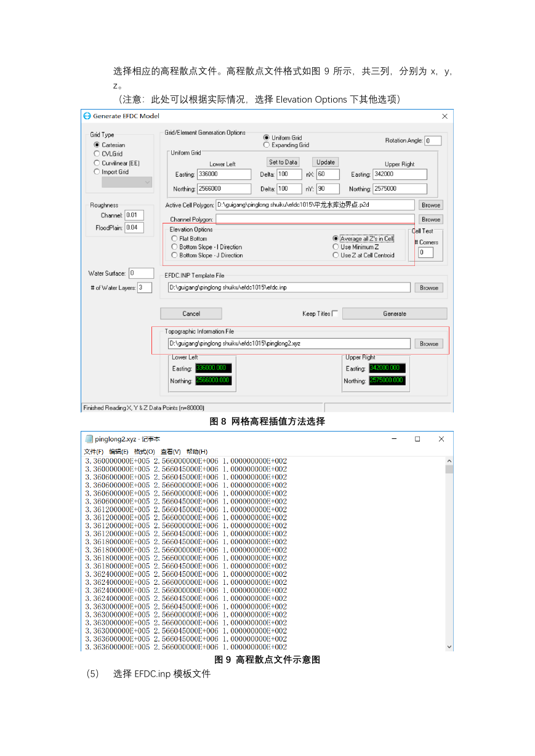Click the Topographic Information File path
The height and width of the screenshot is (756, 535).
point(289,344)
